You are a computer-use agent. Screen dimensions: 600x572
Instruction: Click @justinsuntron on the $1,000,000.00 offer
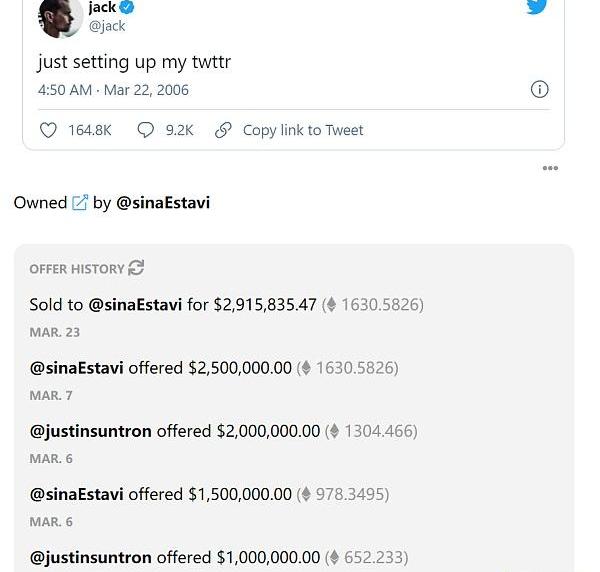pyautogui.click(x=91, y=557)
